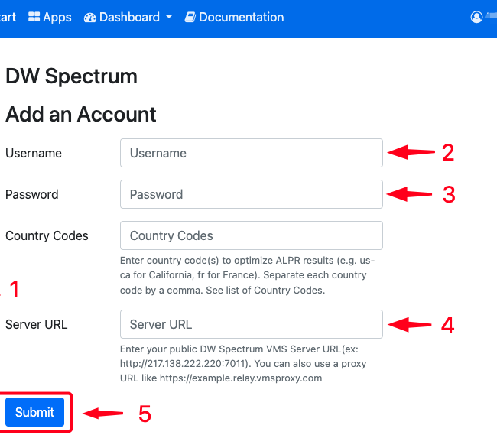Click the Apps grid icon
This screenshot has height=448, width=497.
(34, 17)
